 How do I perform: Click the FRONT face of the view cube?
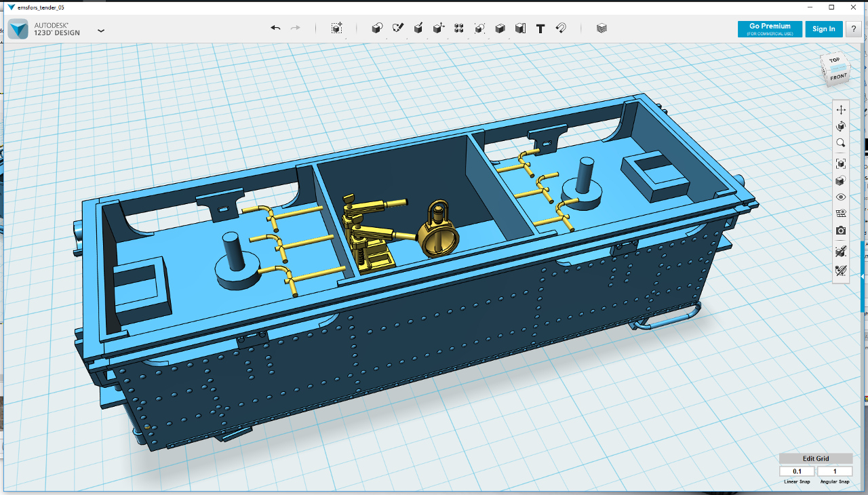click(838, 77)
